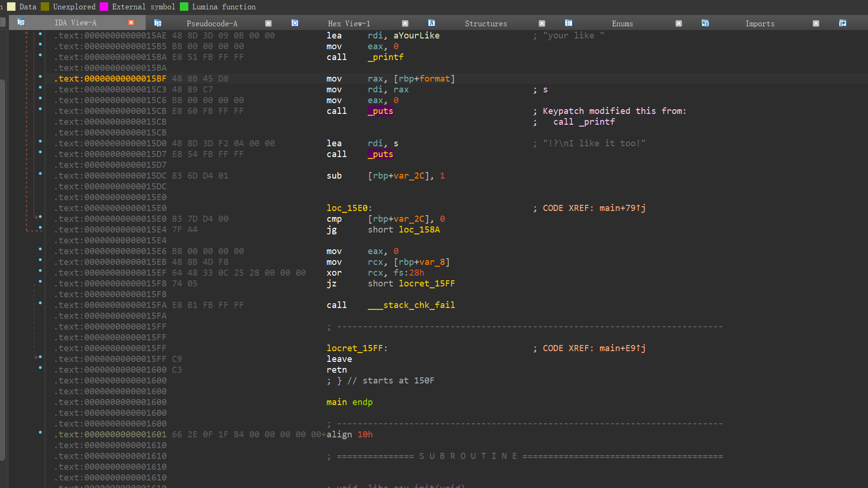
Task: Click the [rbp+var_8] operand
Action: click(422, 262)
